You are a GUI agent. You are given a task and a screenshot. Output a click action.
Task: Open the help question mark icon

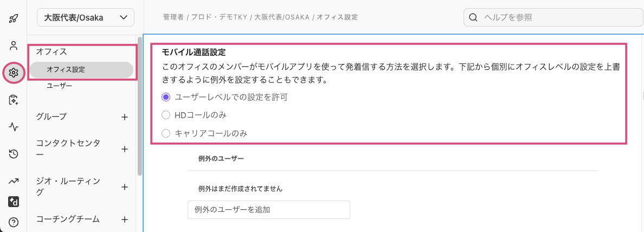pyautogui.click(x=14, y=223)
